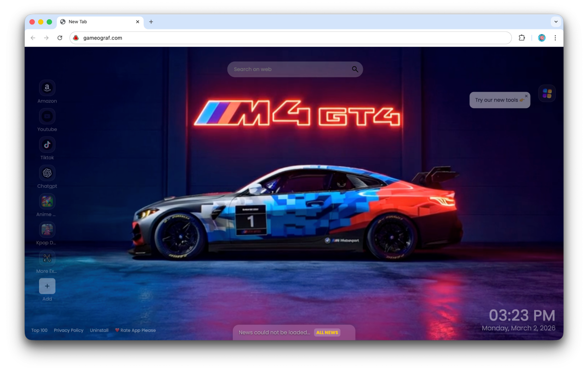Open the Kpop shortcut icon
The width and height of the screenshot is (588, 368).
(x=47, y=230)
